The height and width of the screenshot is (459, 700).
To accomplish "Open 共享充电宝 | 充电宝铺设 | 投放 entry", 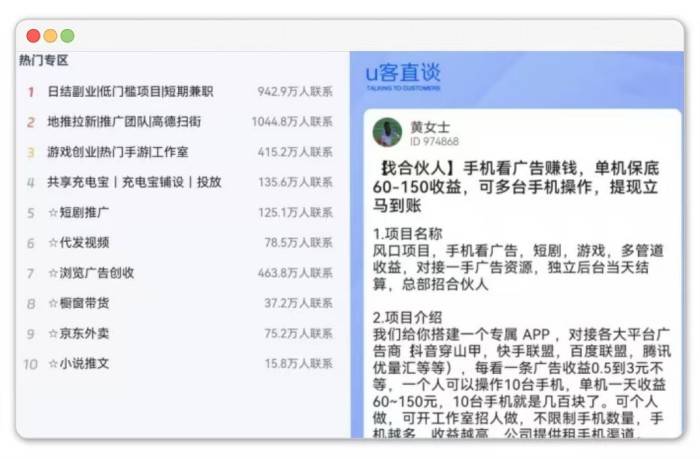I will pyautogui.click(x=134, y=182).
